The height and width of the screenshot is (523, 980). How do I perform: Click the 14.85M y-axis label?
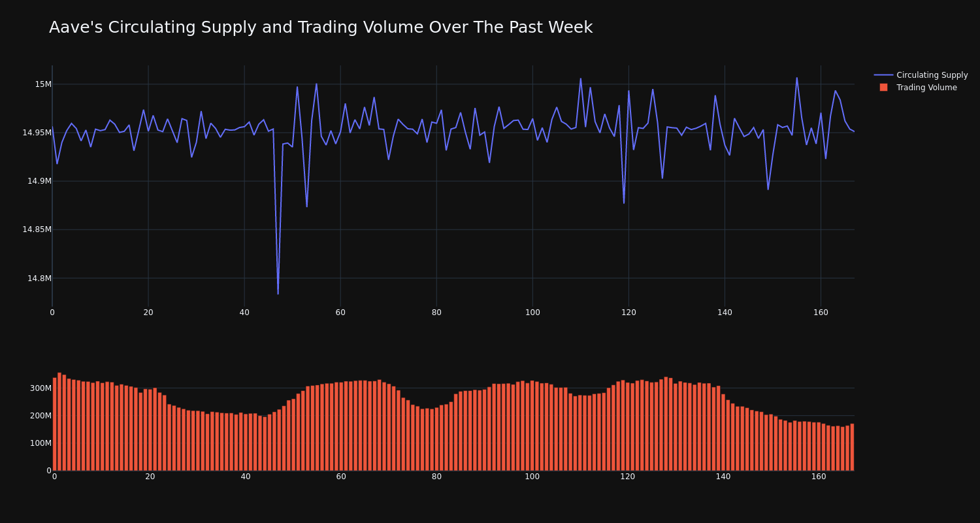pyautogui.click(x=37, y=229)
